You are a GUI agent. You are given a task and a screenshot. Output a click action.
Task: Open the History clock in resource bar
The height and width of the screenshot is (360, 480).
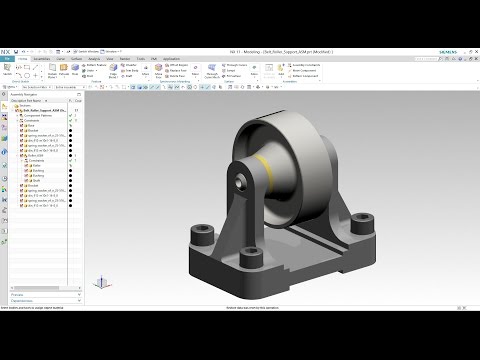4,179
